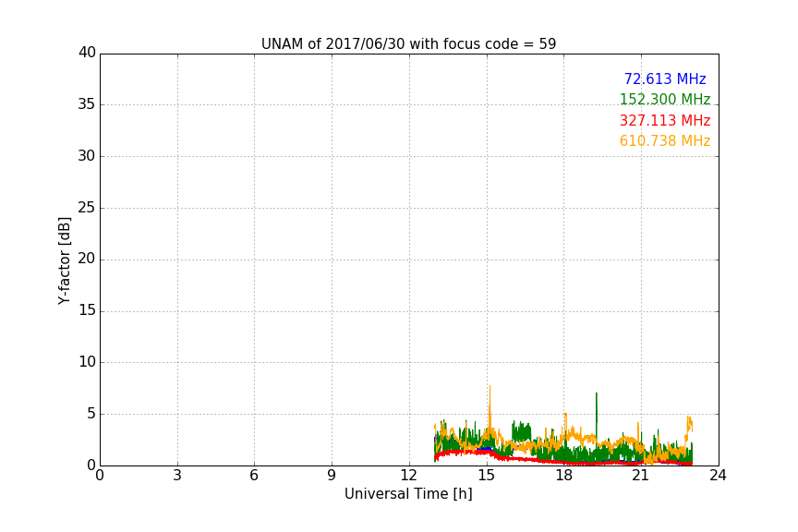Click the y-axis tick label 10
The height and width of the screenshot is (532, 798).
(x=87, y=362)
